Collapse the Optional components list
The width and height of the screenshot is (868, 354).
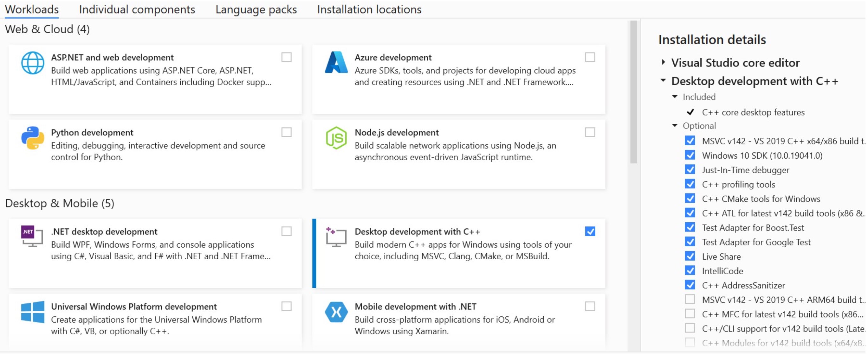(x=675, y=125)
